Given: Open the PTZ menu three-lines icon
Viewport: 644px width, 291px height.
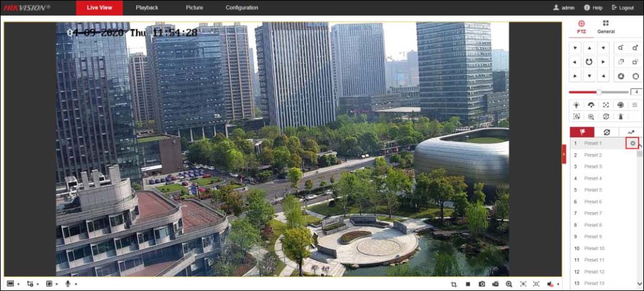Looking at the screenshot, I should pos(635,105).
